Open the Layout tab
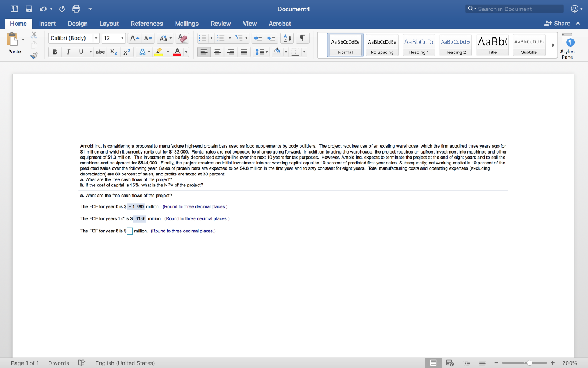 (109, 24)
